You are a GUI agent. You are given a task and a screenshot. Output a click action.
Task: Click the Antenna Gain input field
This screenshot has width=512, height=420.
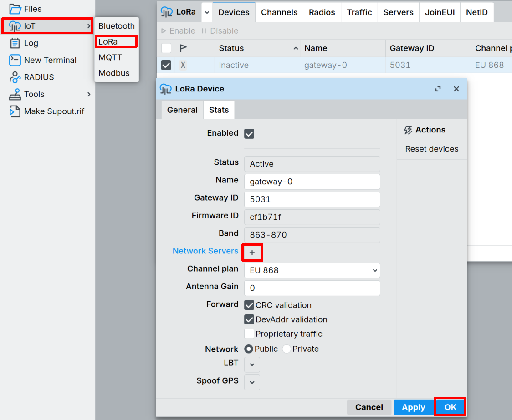coord(312,288)
